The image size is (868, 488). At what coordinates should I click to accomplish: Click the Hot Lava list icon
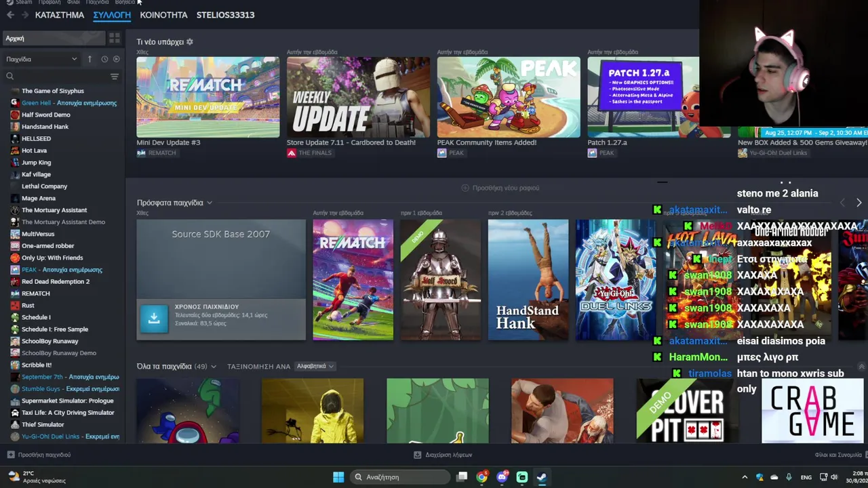coord(15,150)
